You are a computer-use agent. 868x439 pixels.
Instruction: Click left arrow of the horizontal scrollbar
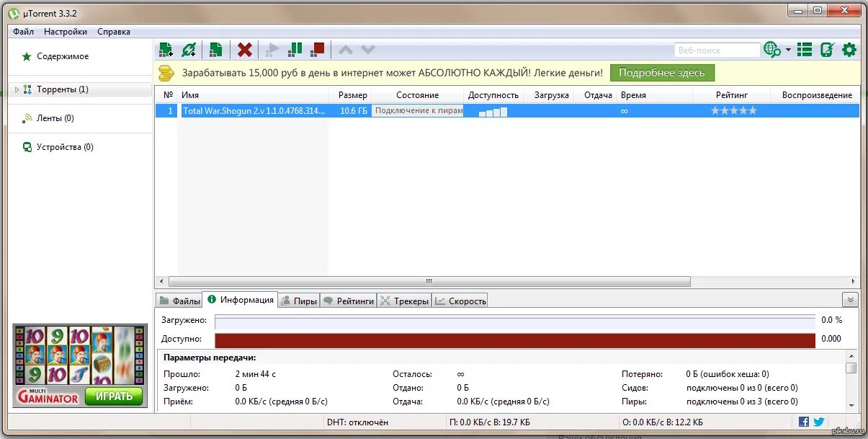[x=161, y=282]
